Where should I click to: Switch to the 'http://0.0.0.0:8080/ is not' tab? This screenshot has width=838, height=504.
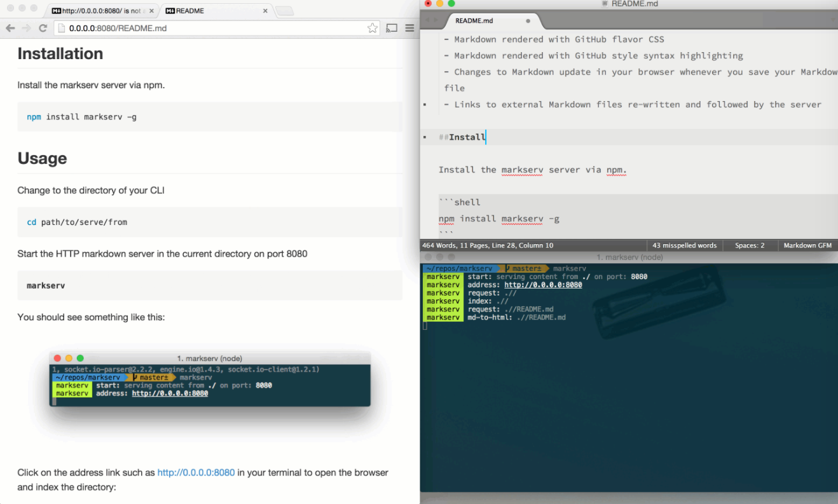102,11
